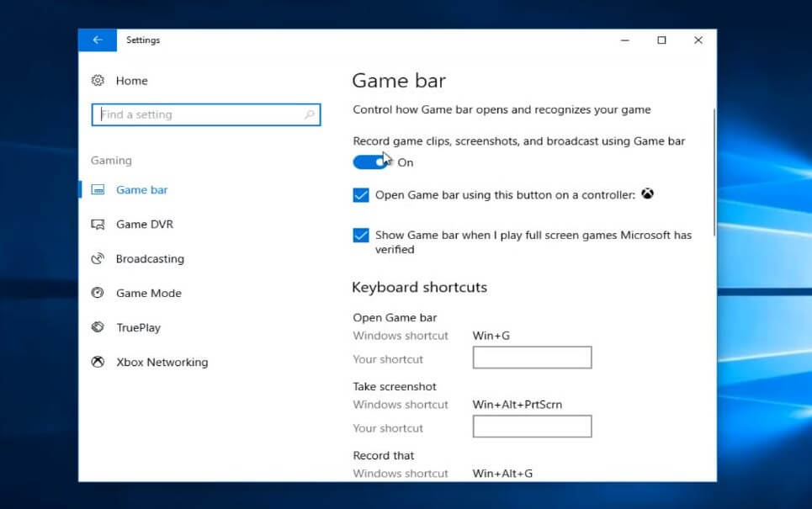Select Broadcasting in the Gaming sidebar
This screenshot has width=812, height=509.
[x=150, y=259]
